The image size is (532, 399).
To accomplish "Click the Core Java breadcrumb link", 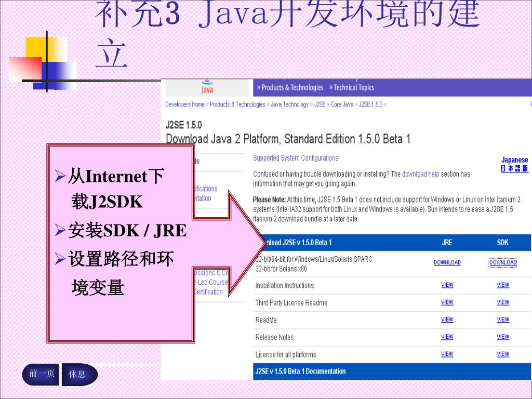I will (342, 104).
